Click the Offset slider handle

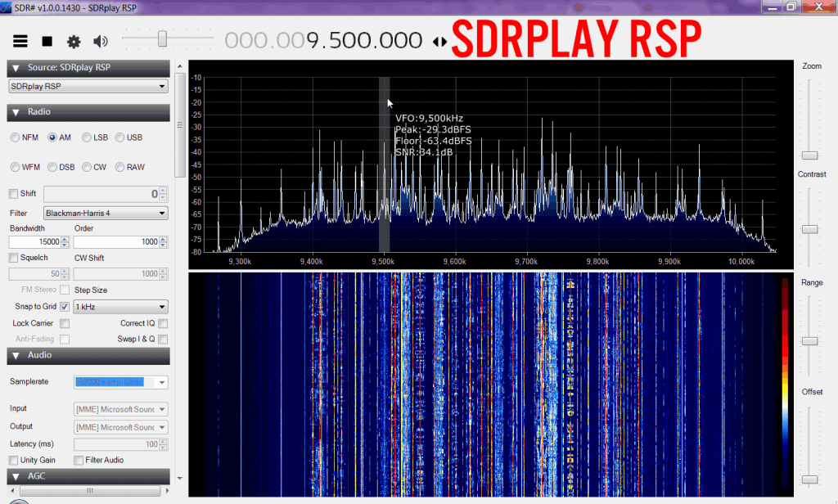pyautogui.click(x=809, y=479)
